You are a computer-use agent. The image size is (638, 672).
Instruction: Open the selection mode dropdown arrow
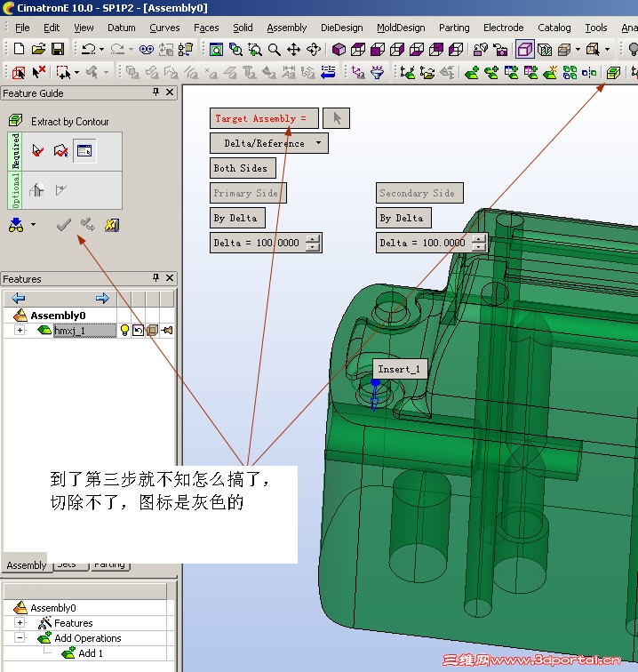[76, 72]
